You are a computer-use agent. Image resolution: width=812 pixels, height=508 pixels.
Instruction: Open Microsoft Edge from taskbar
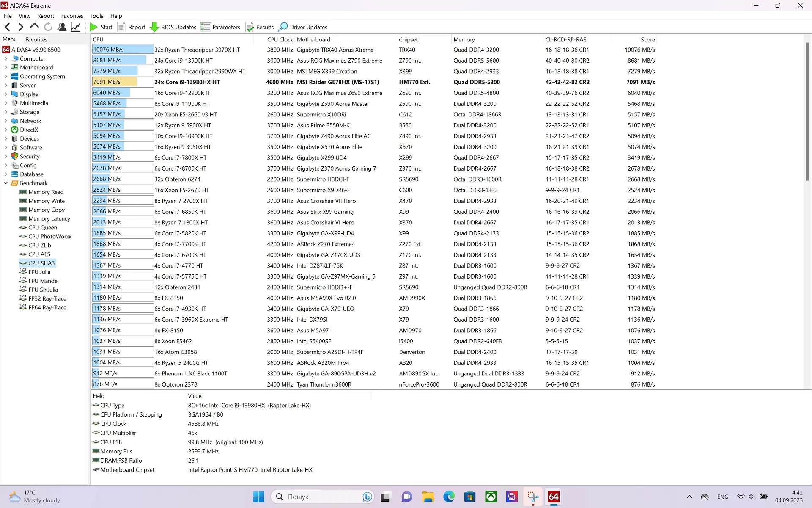(449, 497)
